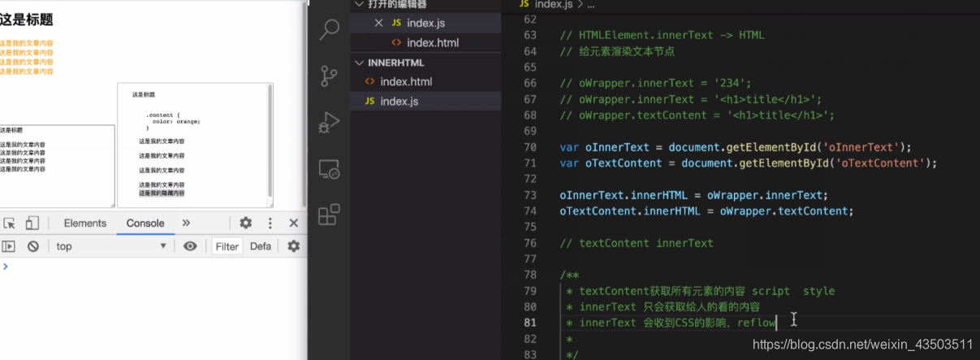
Task: Show more DevTools tabs with the chevron
Action: [x=186, y=223]
